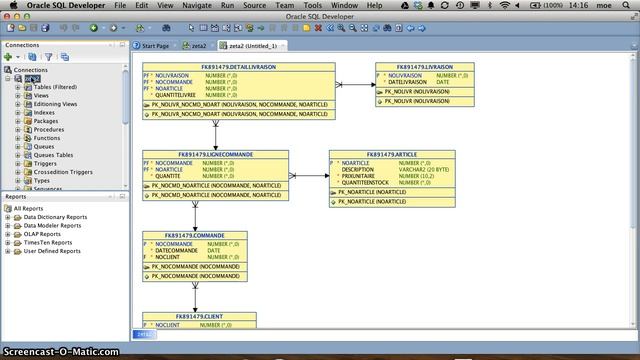Expand the Triggers tree node
This screenshot has height=360, width=640.
[18, 164]
